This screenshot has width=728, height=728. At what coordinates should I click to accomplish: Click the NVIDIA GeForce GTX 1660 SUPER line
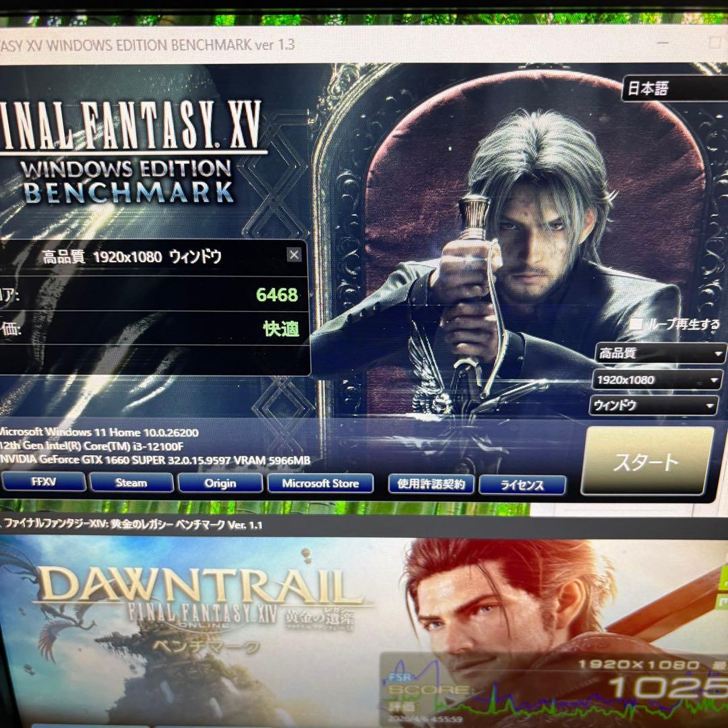[154, 460]
